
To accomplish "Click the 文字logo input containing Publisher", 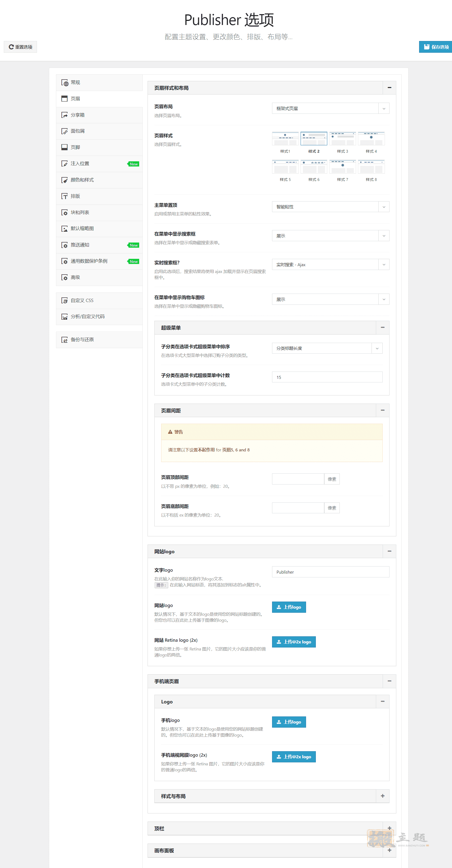I will click(x=331, y=572).
